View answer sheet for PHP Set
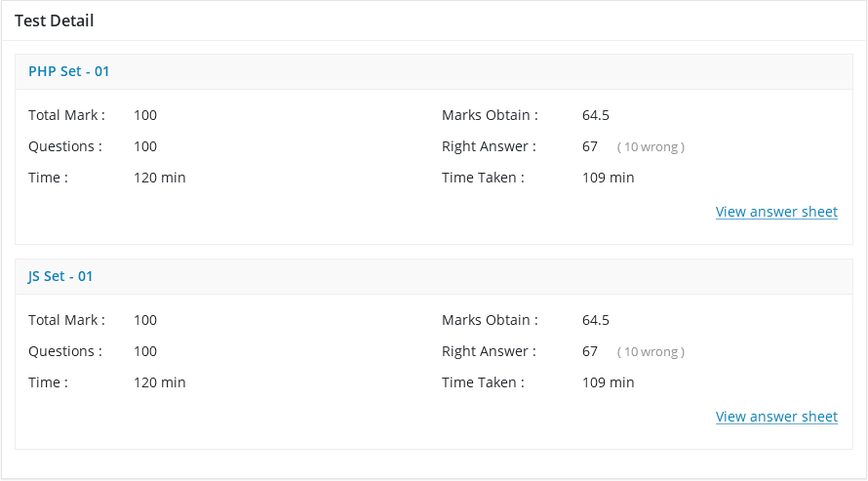This screenshot has height=481, width=868. [776, 212]
